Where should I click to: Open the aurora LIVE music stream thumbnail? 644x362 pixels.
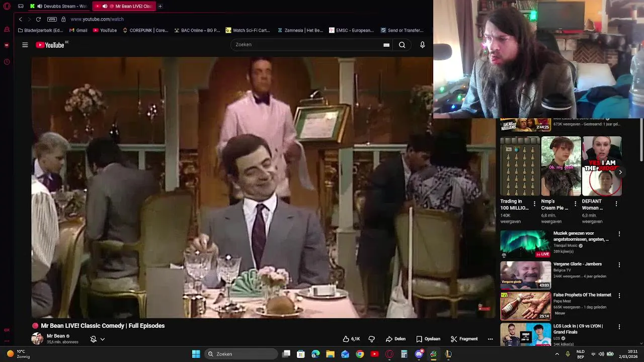pos(525,244)
